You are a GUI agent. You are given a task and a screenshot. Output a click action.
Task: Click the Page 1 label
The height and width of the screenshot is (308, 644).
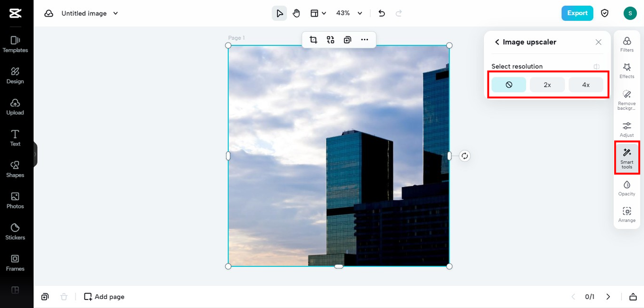coord(236,38)
